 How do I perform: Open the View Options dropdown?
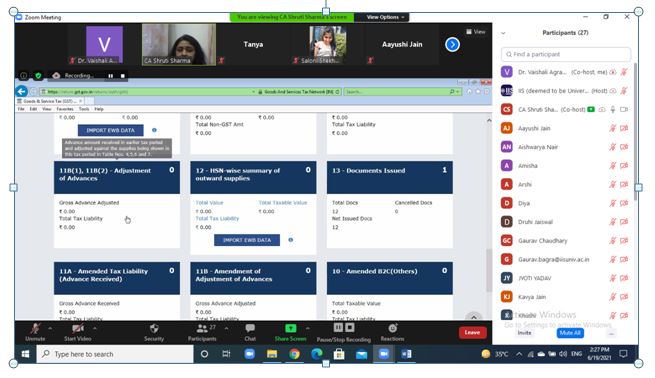point(385,17)
